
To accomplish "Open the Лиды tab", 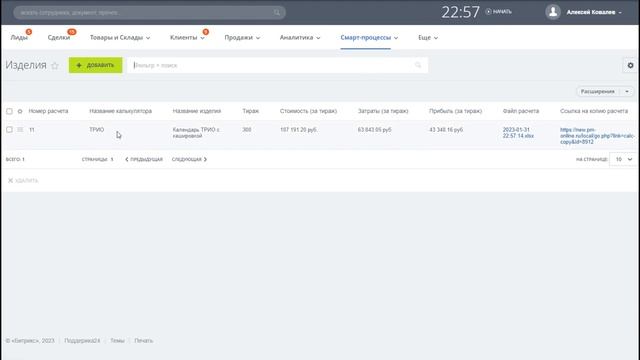I will (19, 38).
